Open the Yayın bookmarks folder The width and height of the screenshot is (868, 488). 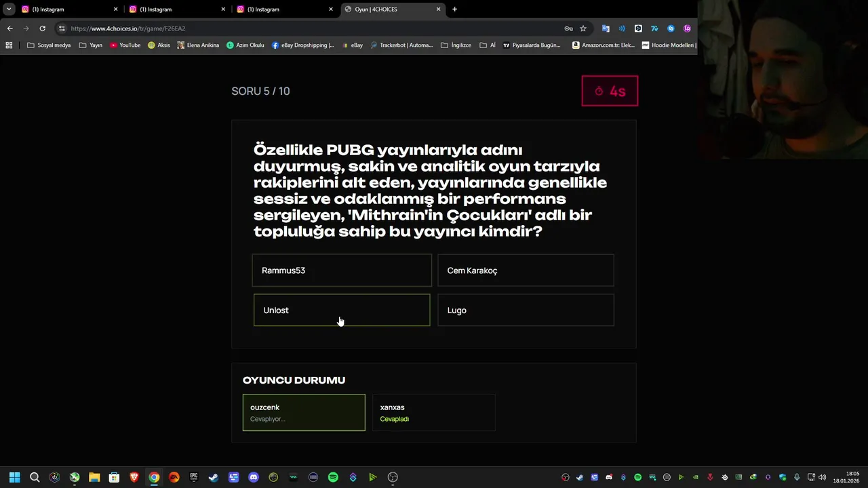[x=91, y=45]
